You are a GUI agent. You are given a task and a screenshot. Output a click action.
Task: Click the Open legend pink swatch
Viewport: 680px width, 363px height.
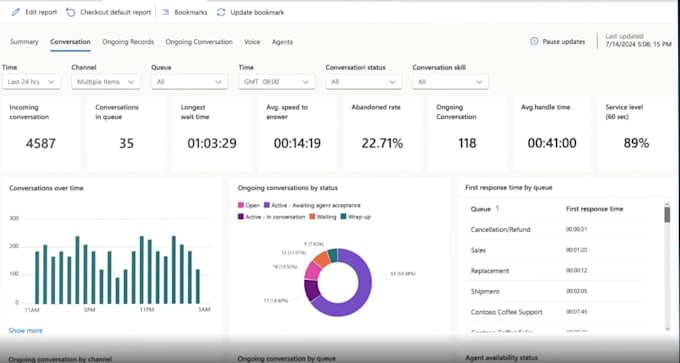click(x=241, y=206)
